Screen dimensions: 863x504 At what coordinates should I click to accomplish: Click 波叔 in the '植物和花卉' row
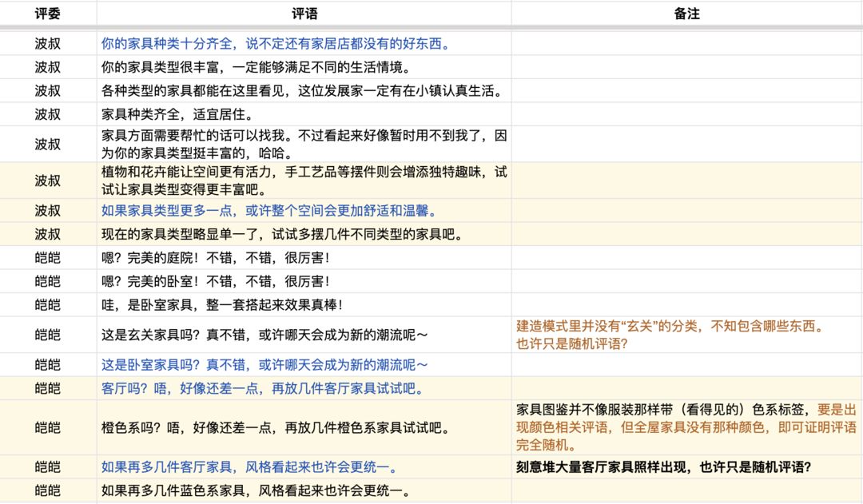pyautogui.click(x=48, y=181)
